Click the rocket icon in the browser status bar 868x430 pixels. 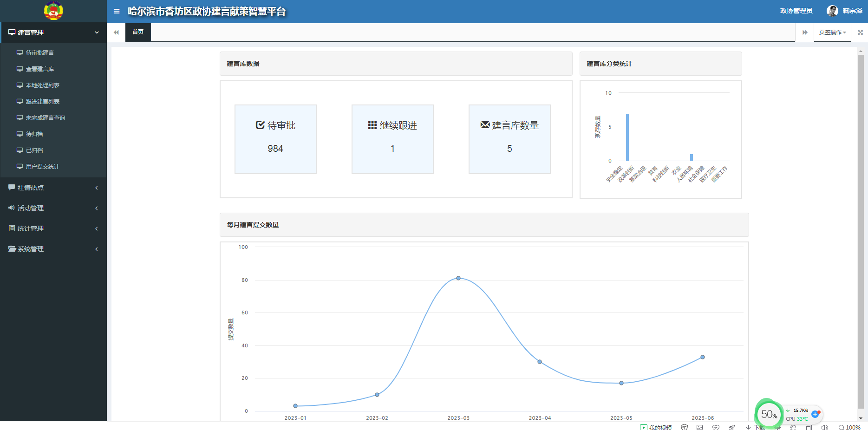click(732, 427)
